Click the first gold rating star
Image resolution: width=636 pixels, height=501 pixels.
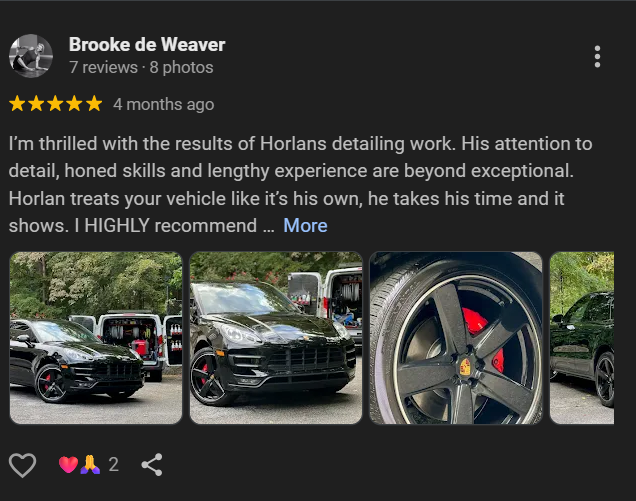17,103
